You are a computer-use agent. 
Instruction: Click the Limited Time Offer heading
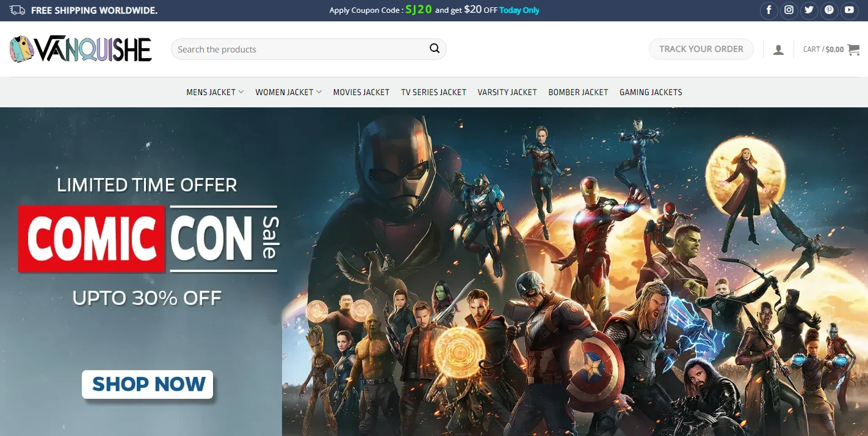point(147,185)
